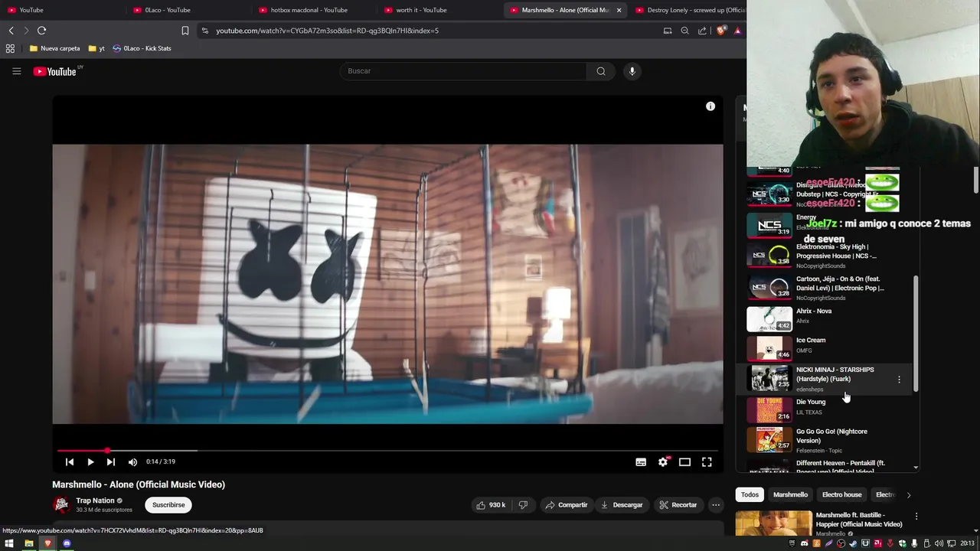Reload the page with refresh icon
Viewport: 980px width, 551px height.
[x=41, y=31]
